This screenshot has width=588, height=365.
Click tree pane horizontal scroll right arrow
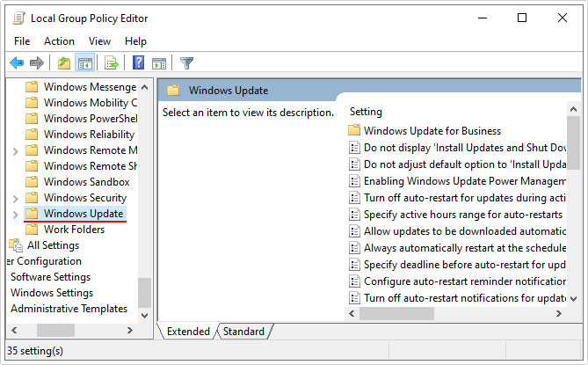coord(130,330)
